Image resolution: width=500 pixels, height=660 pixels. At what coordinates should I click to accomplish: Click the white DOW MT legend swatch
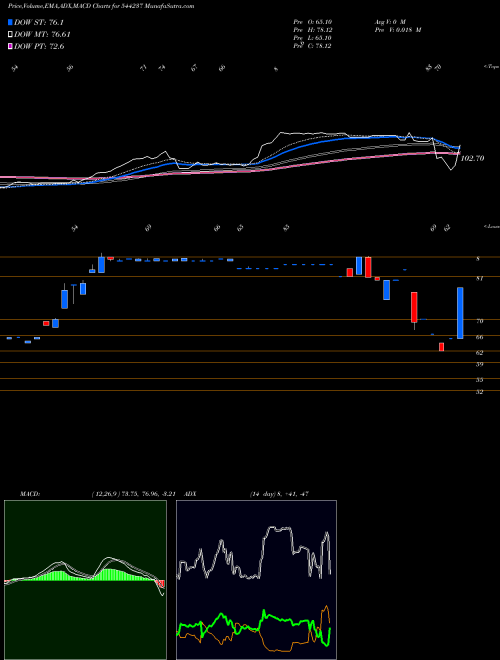tap(10, 35)
